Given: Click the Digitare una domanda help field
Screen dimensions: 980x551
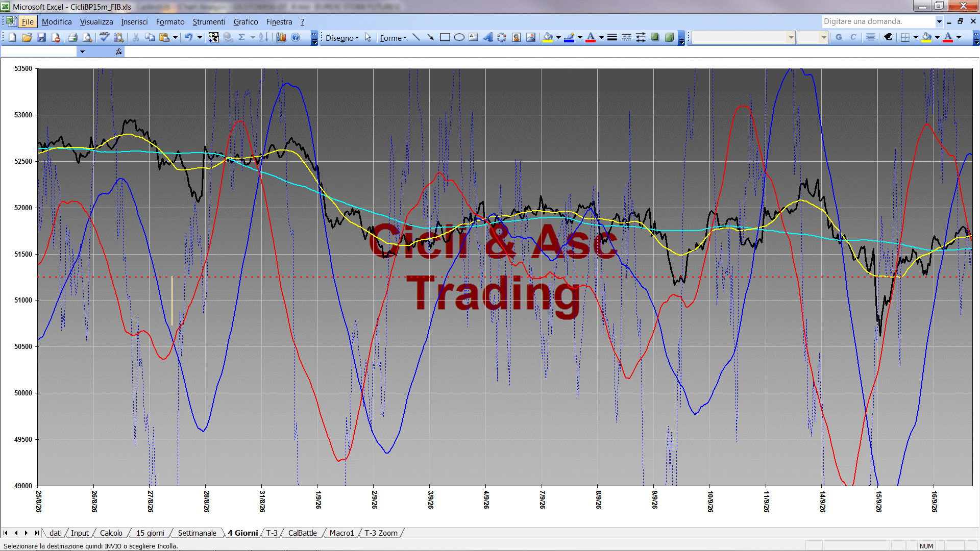Looking at the screenshot, I should (x=878, y=21).
